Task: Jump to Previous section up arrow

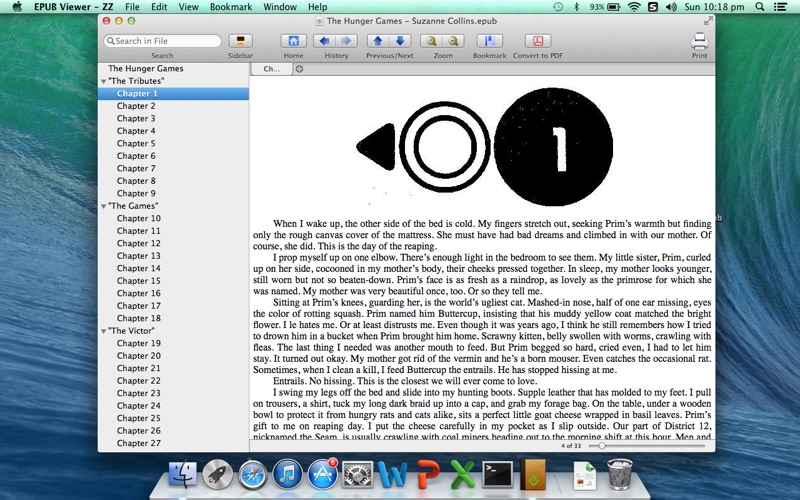Action: tap(378, 41)
